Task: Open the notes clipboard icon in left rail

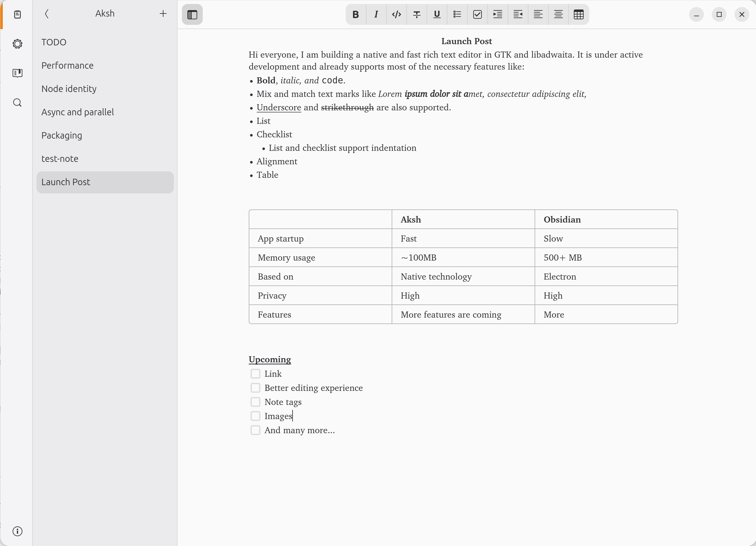Action: tap(17, 14)
